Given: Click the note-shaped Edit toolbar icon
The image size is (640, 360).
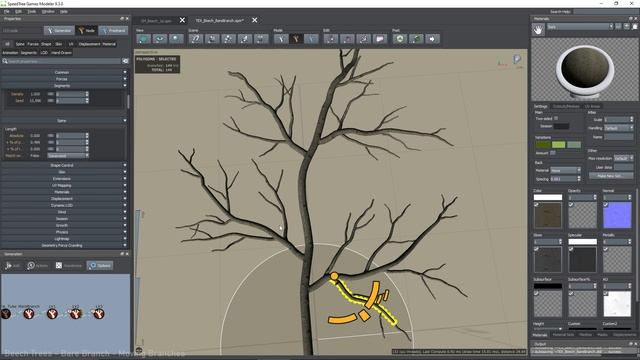Looking at the screenshot, I should [x=380, y=39].
